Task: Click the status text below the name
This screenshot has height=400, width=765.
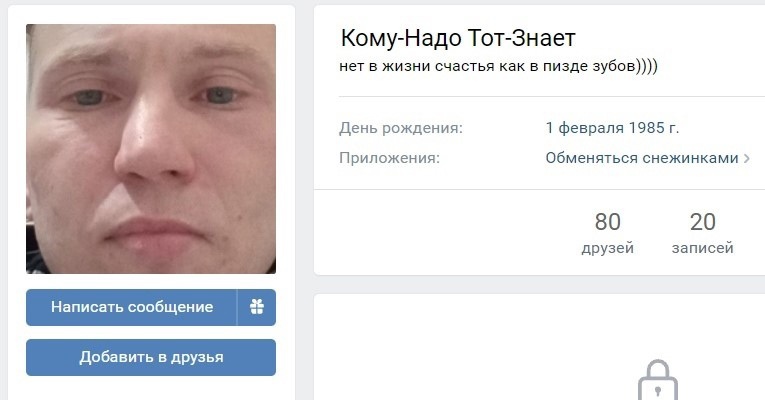Action: (x=498, y=66)
